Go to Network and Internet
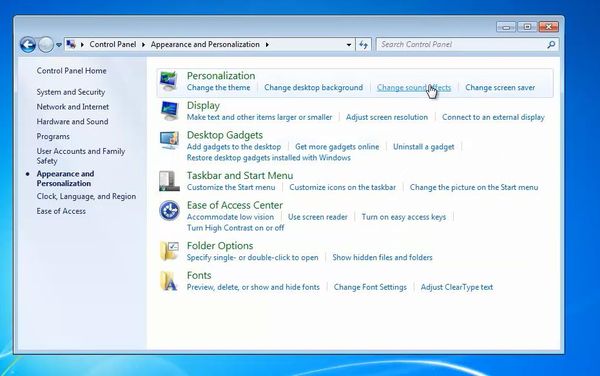 click(73, 107)
